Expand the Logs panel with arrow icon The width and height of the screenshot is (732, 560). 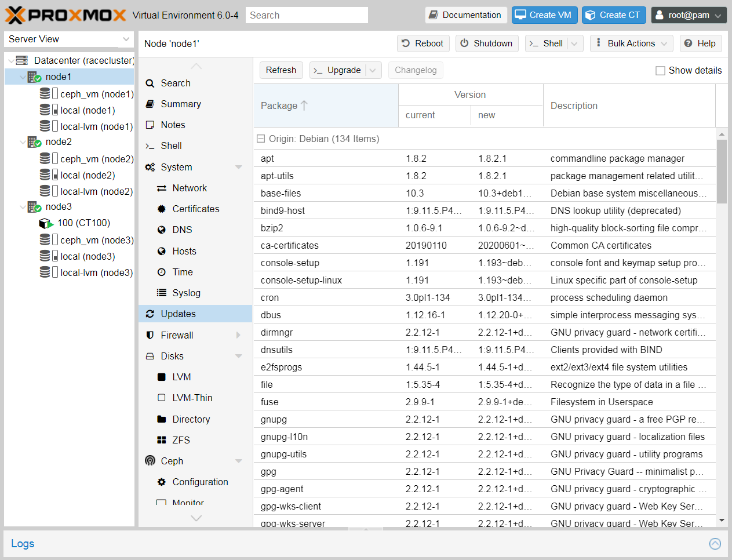[x=715, y=544]
